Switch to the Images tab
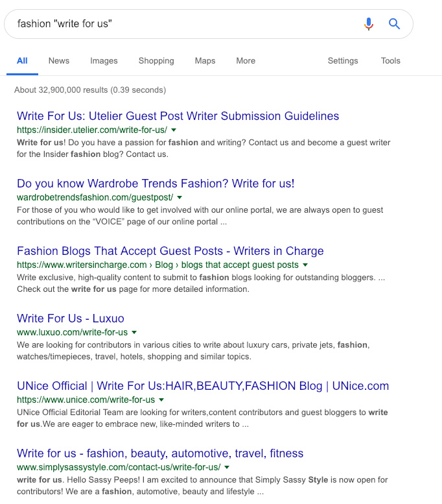This screenshot has width=442, height=504. coord(104,61)
